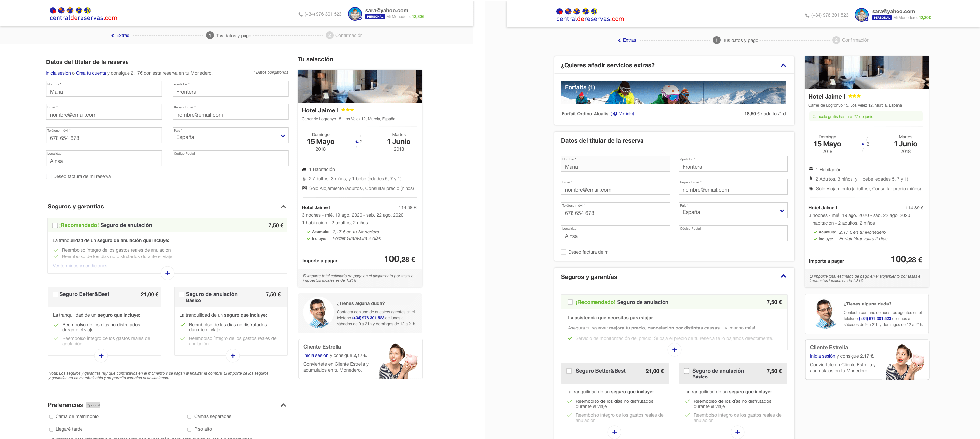
Task: Click PERSONAL badge in left page header
Action: tap(375, 17)
